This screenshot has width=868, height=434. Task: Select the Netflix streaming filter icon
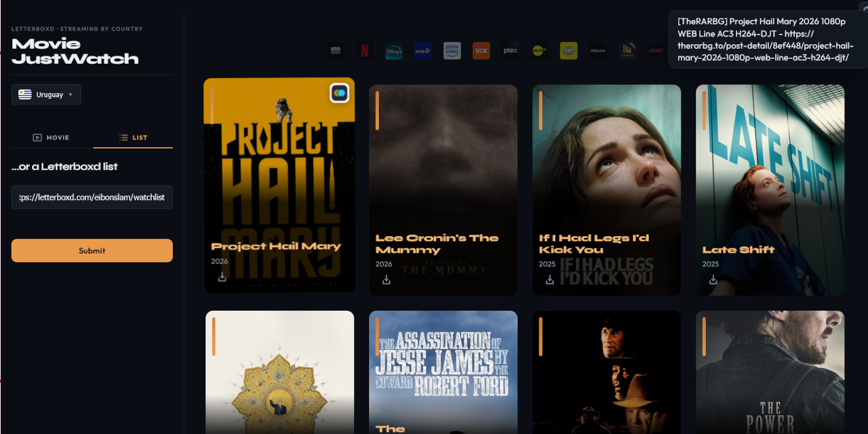(x=364, y=50)
